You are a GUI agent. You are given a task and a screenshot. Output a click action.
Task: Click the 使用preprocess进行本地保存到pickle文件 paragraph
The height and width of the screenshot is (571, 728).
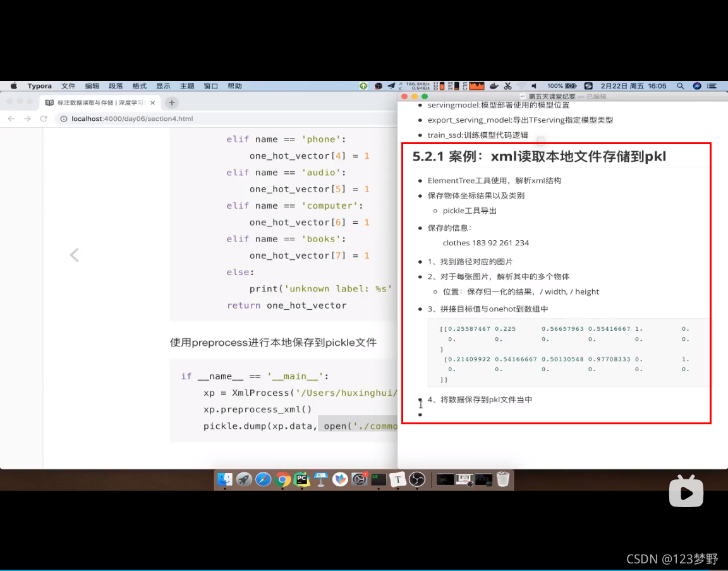point(273,343)
